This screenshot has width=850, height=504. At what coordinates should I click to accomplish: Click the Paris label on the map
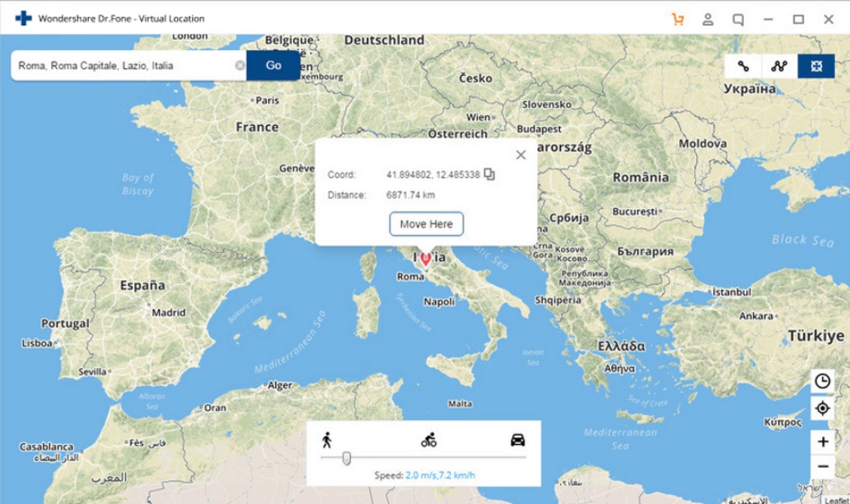(267, 100)
